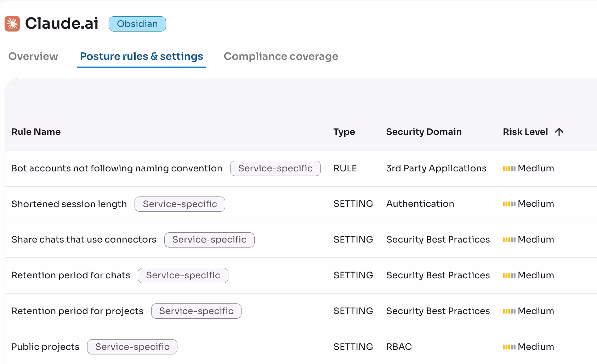
Task: Click risk level bars icon in Shortened session row
Action: 509,204
